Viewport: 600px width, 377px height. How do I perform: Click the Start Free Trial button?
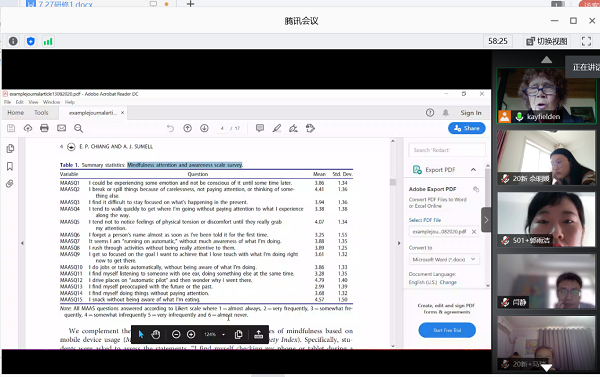447,330
